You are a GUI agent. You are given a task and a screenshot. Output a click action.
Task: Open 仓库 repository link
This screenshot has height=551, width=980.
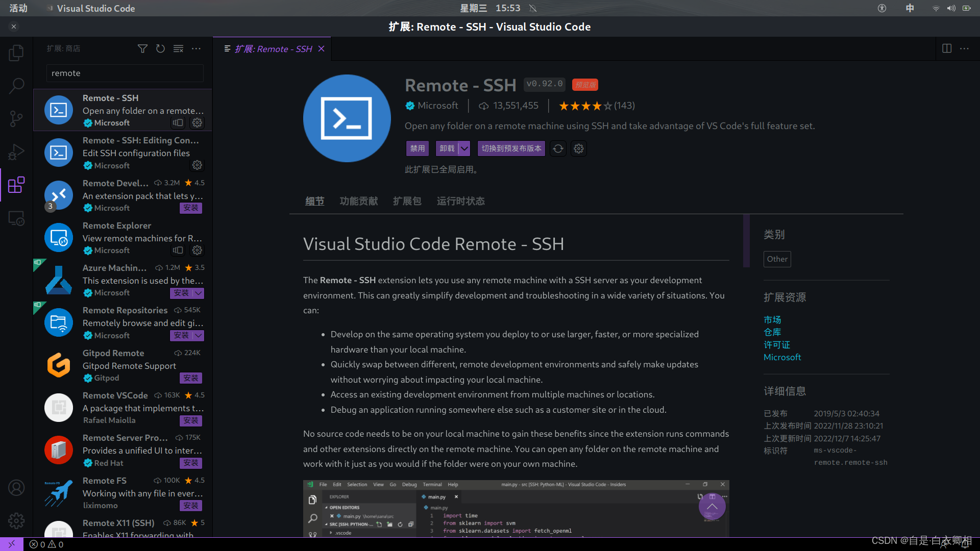tap(772, 332)
